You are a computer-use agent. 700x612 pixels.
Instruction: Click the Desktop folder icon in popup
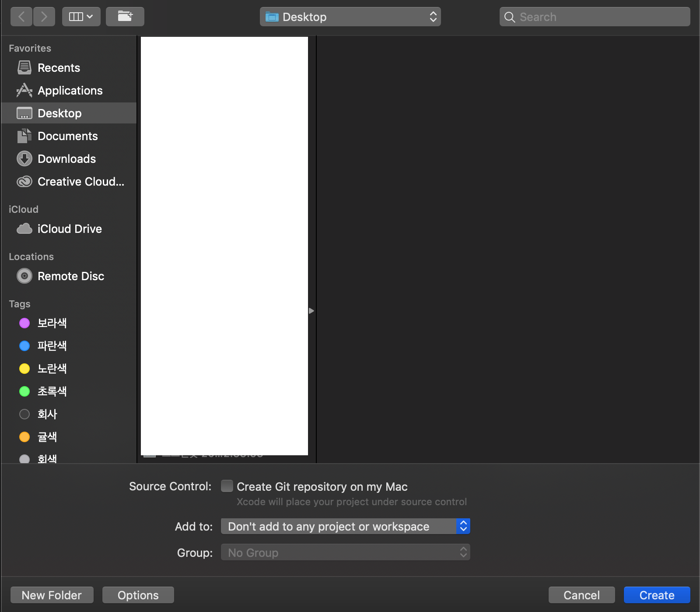(272, 17)
